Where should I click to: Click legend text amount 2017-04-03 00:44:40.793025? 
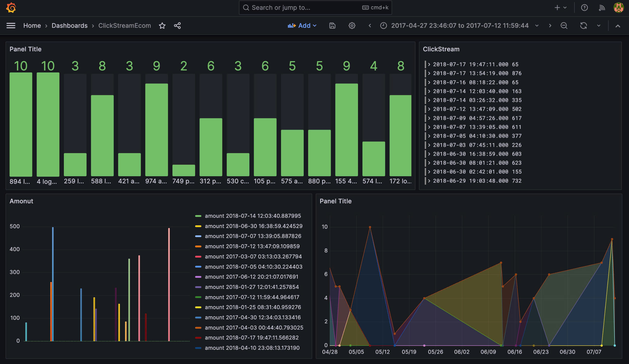[x=254, y=328]
